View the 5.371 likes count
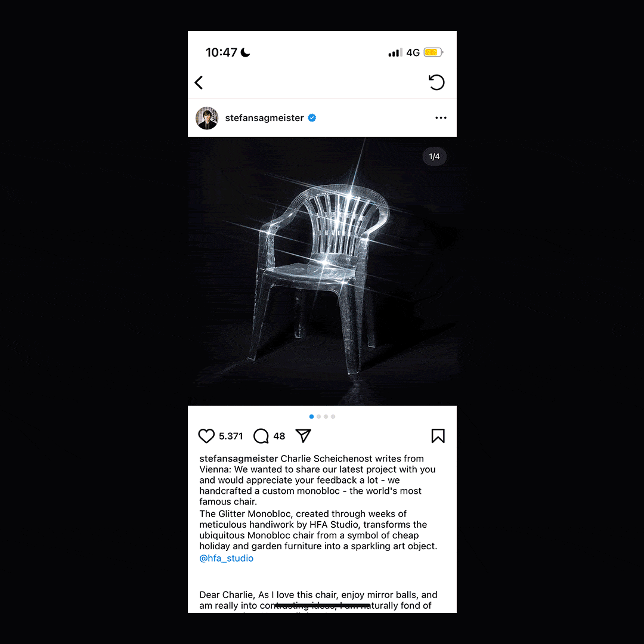The width and height of the screenshot is (644, 644). 231,436
